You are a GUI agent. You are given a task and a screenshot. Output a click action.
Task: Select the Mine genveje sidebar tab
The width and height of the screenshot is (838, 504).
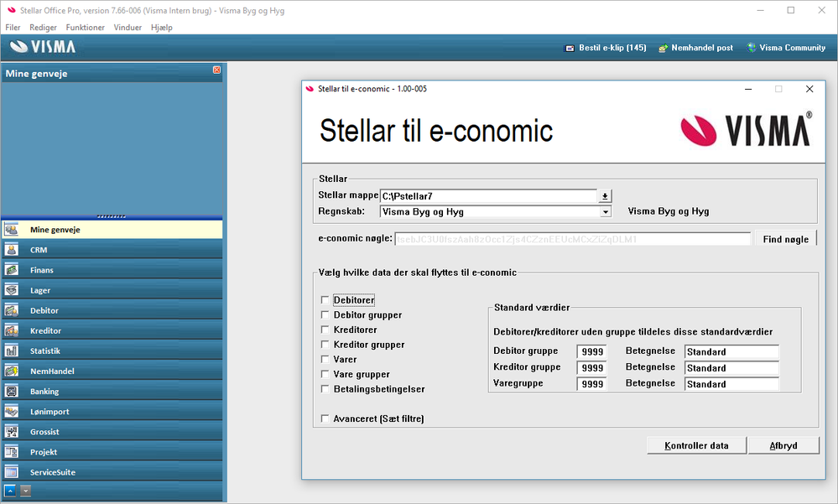(x=112, y=230)
